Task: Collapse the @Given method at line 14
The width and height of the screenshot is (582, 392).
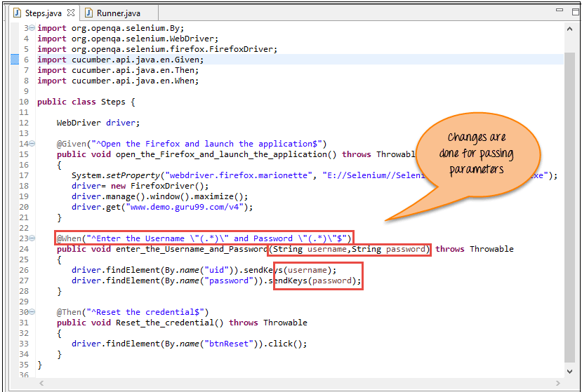Action: (32, 144)
